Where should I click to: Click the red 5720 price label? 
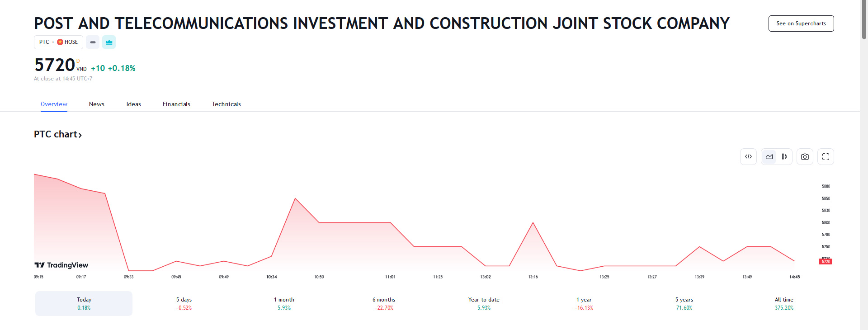tap(826, 262)
